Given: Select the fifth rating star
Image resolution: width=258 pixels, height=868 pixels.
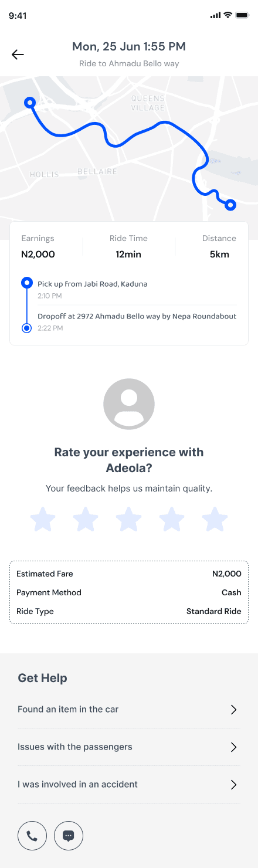Looking at the screenshot, I should (215, 520).
